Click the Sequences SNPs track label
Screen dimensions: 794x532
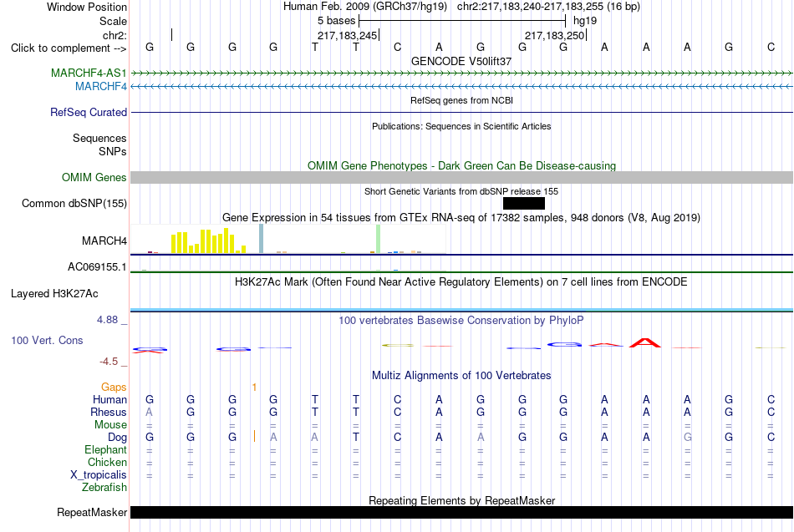(99, 144)
